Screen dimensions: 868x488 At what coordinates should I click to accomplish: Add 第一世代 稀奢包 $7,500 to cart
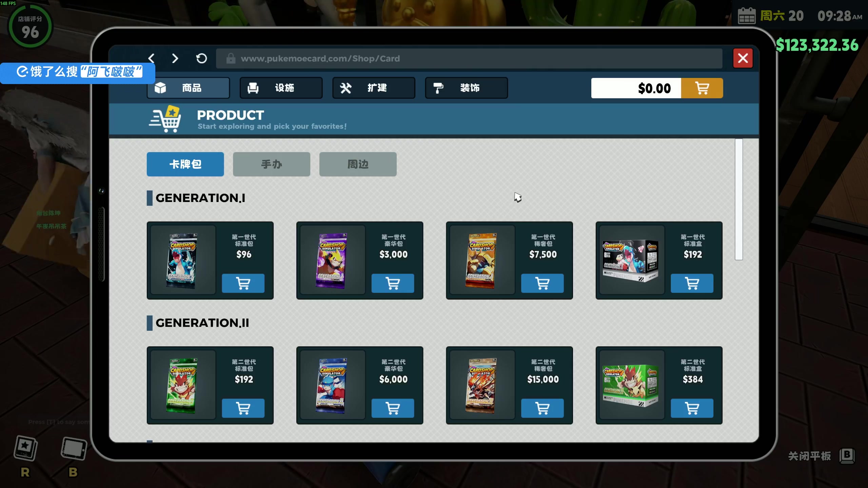[x=542, y=283]
